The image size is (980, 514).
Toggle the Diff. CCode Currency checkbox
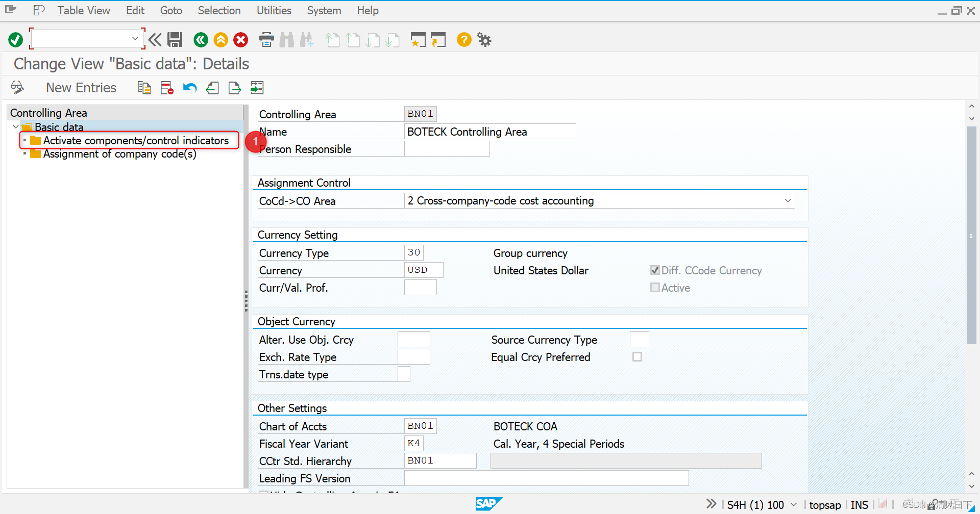655,270
